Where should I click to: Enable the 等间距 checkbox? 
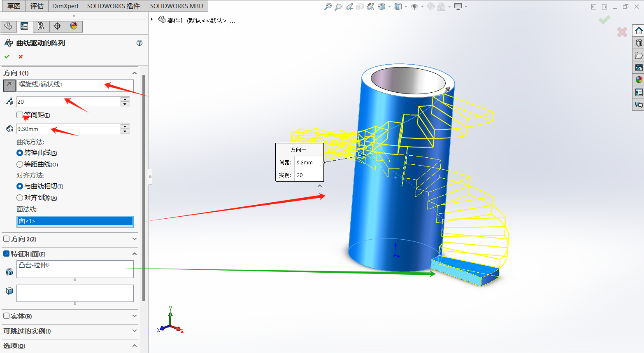tap(20, 115)
